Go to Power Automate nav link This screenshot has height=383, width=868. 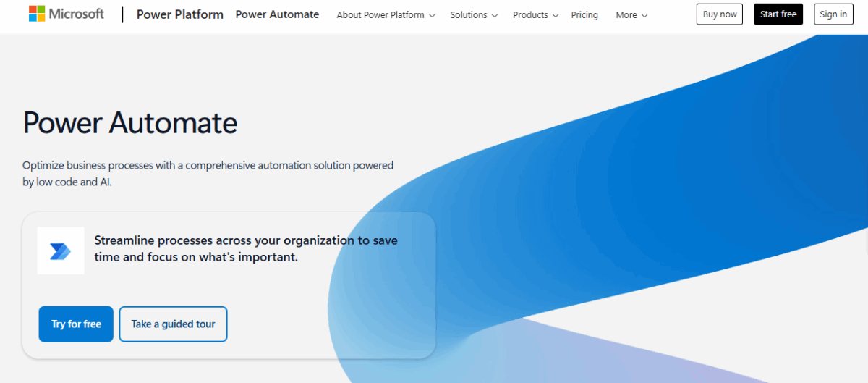[277, 14]
